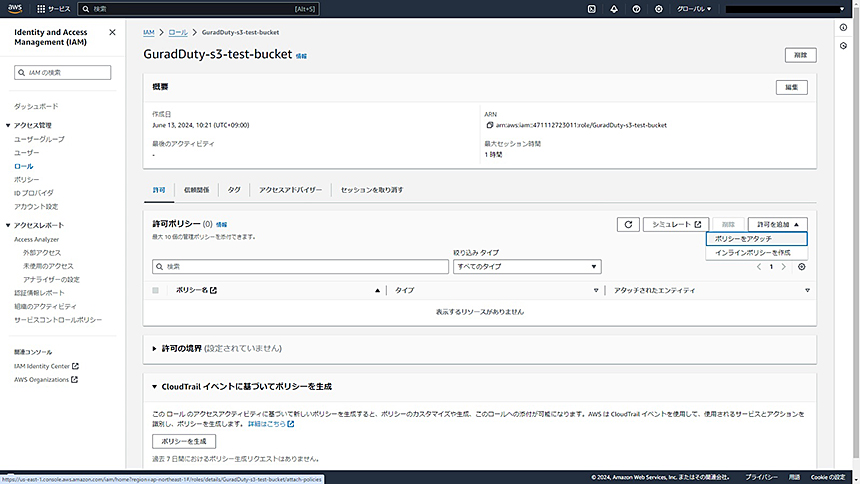Open Credential report in the sidebar
Viewport: 860px width, 484px height.
(x=39, y=293)
